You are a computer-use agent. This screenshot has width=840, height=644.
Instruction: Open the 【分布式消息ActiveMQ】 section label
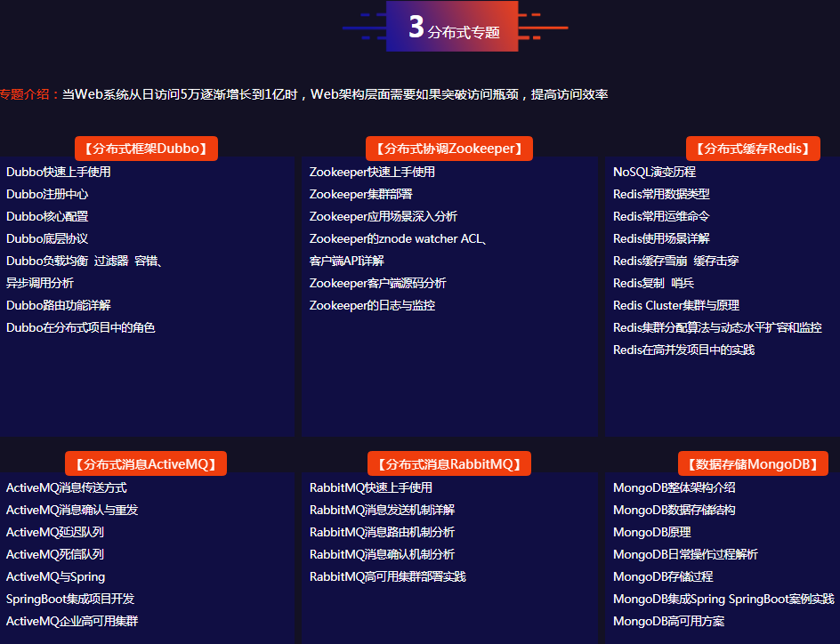tap(146, 463)
